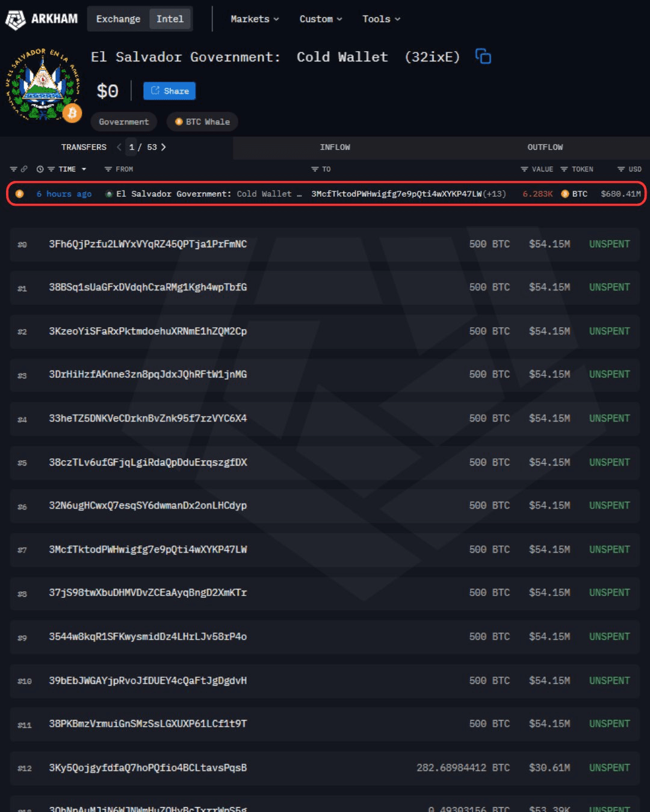Click the Bitcoin badge on the avatar
Screen dimensions: 650x812
72,112
